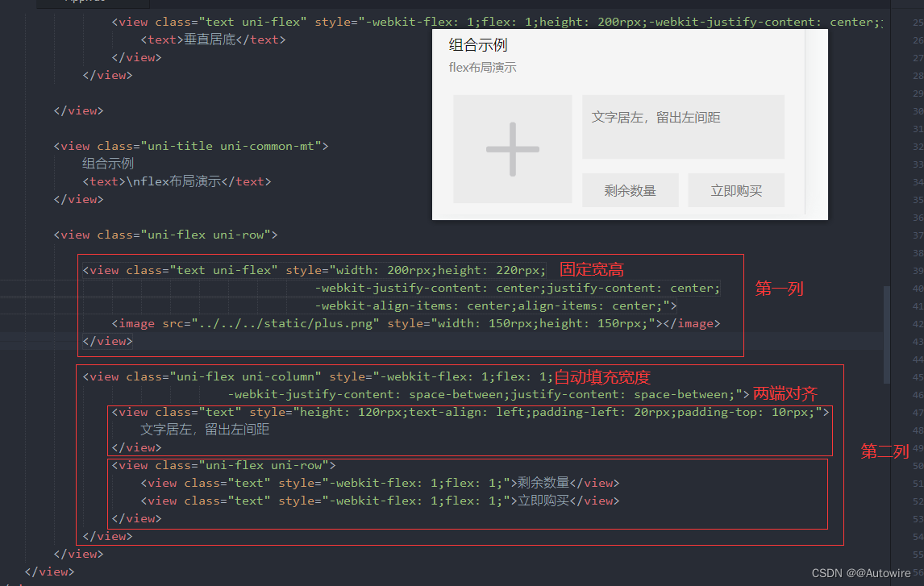Click the <text>垂直居底</text> code line
Image resolution: width=924 pixels, height=586 pixels.
click(214, 39)
